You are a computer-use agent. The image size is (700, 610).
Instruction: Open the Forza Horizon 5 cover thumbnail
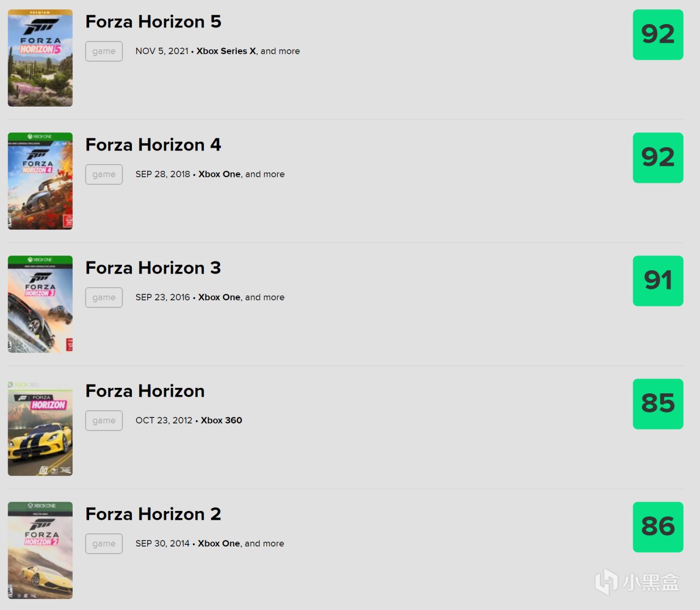click(40, 58)
